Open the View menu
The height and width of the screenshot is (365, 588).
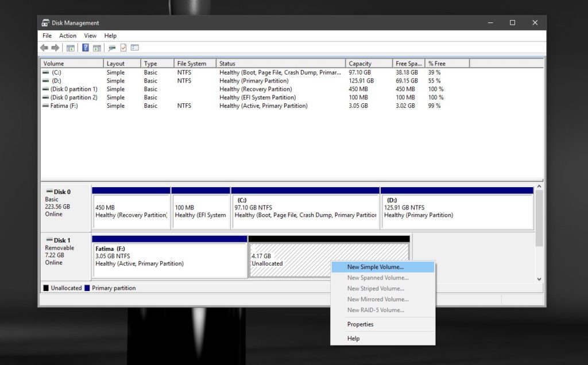point(90,36)
